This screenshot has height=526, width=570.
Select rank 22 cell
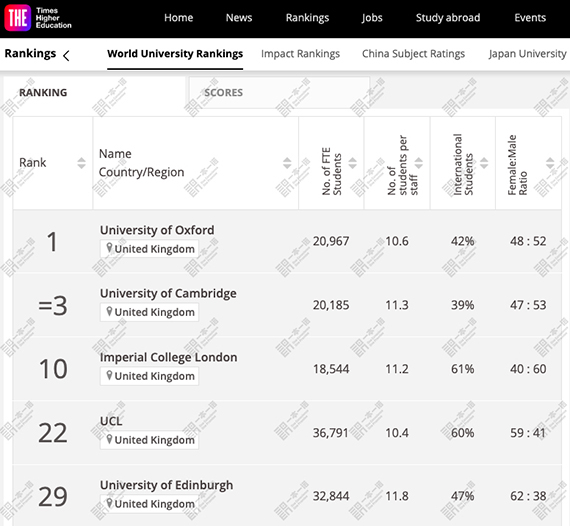(53, 433)
